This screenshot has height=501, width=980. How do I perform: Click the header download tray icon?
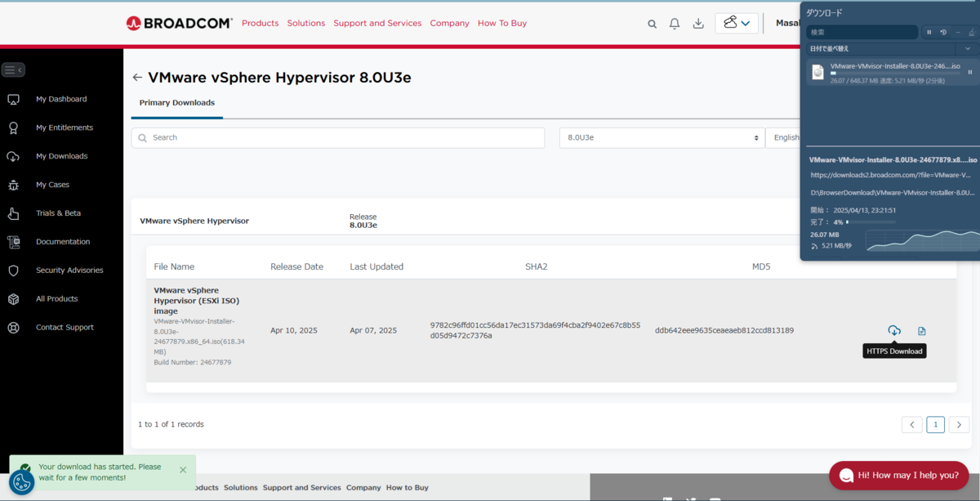pyautogui.click(x=698, y=24)
